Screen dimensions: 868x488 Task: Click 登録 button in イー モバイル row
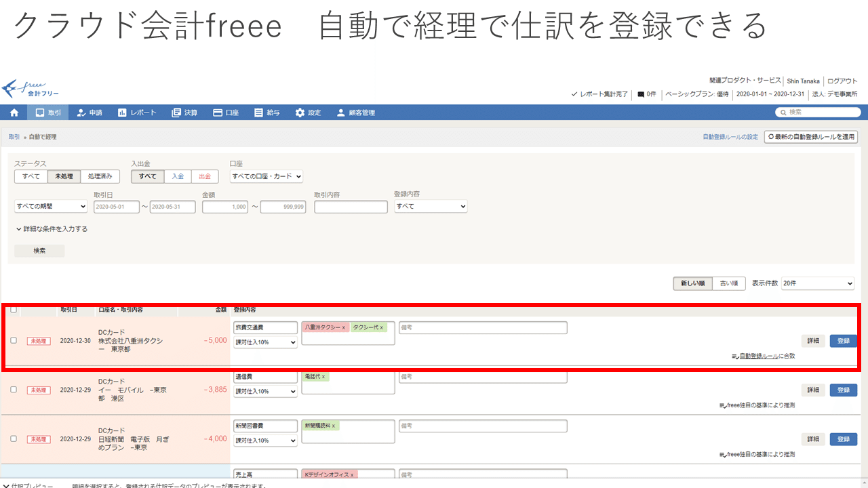click(843, 390)
